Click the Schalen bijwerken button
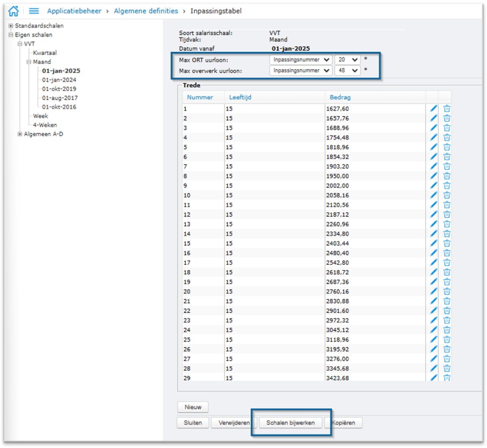The height and width of the screenshot is (448, 487). (x=290, y=422)
